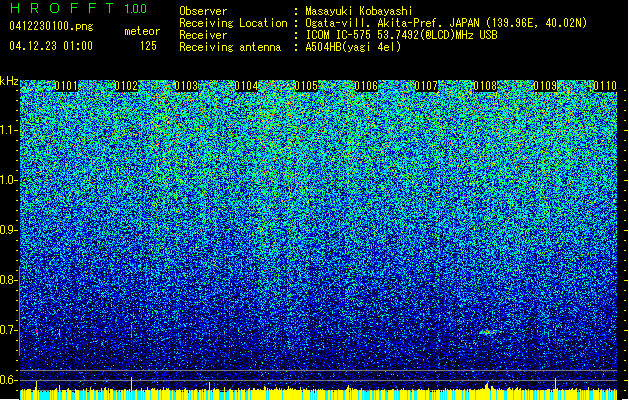Click the 0110 time marker

[605, 86]
